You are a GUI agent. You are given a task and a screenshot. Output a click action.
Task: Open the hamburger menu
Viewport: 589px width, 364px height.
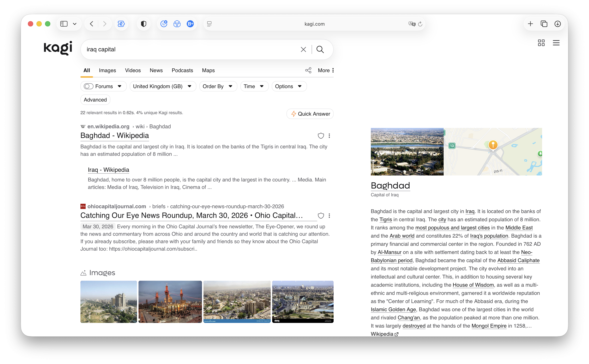(556, 43)
